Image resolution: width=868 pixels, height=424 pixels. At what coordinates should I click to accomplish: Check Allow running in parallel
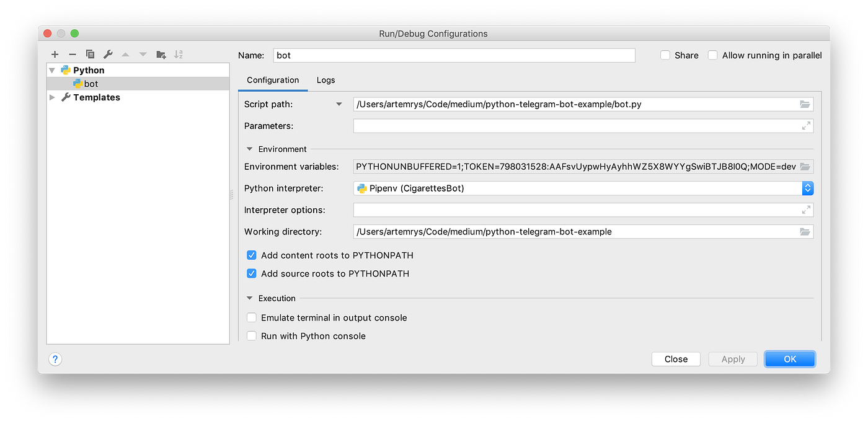713,55
